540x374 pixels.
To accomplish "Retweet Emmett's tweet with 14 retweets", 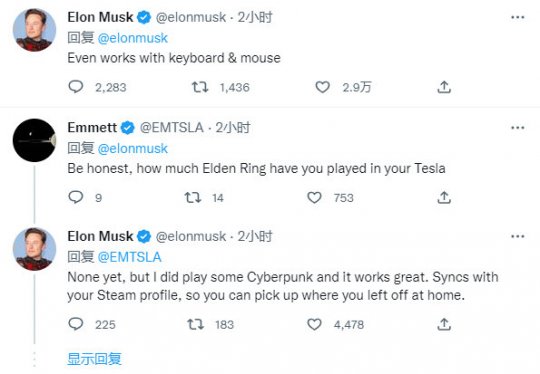I will coord(193,197).
